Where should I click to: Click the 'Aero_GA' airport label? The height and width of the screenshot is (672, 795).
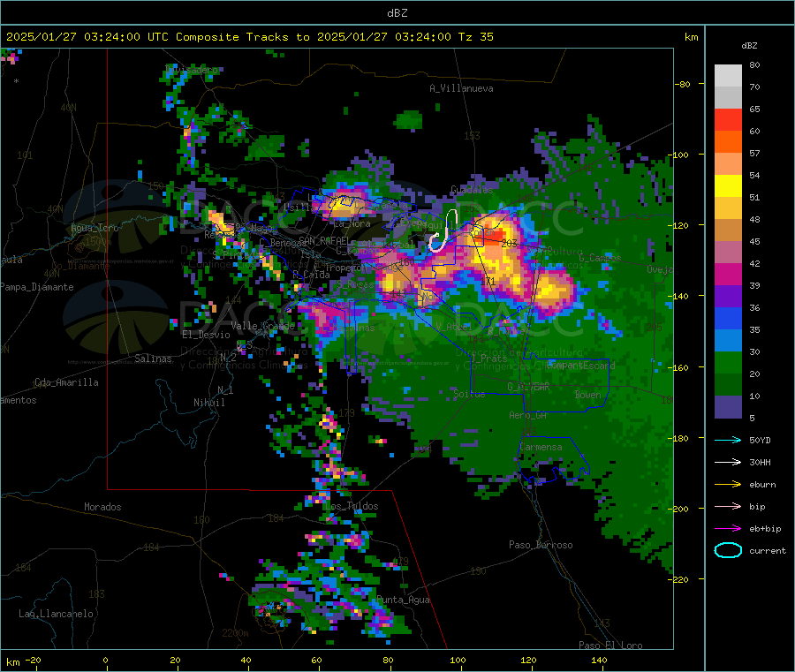[528, 416]
